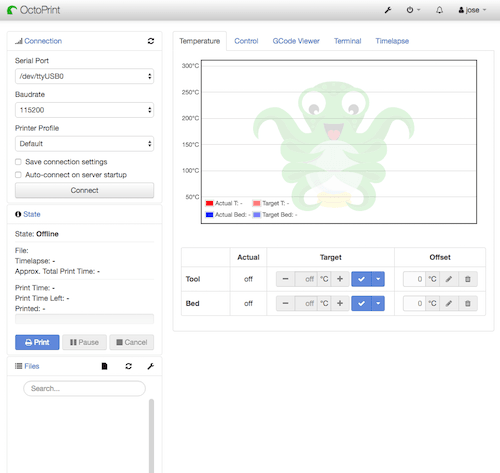Viewport: 500px width, 473px height.
Task: Click the Tool target temperature field
Action: point(306,279)
